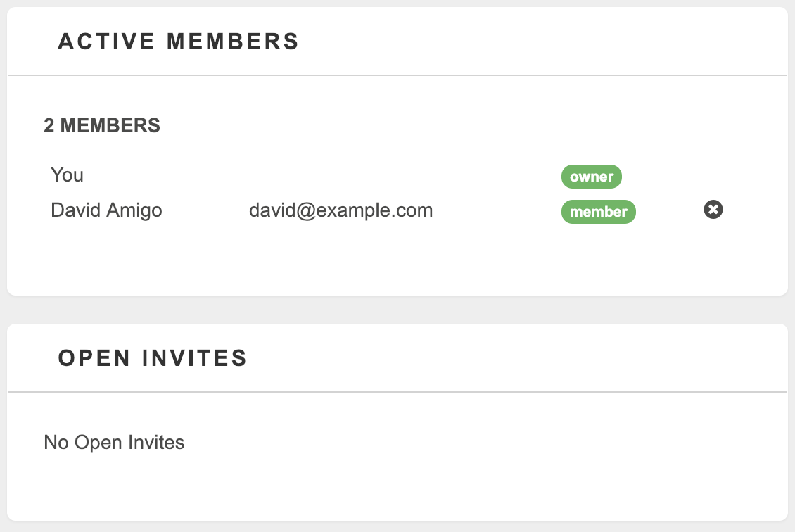795x532 pixels.
Task: Click the green owner badge
Action: tap(591, 177)
